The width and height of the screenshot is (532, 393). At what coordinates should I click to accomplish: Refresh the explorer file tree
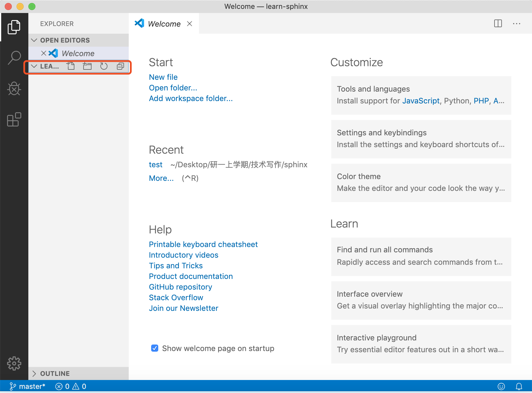(104, 66)
